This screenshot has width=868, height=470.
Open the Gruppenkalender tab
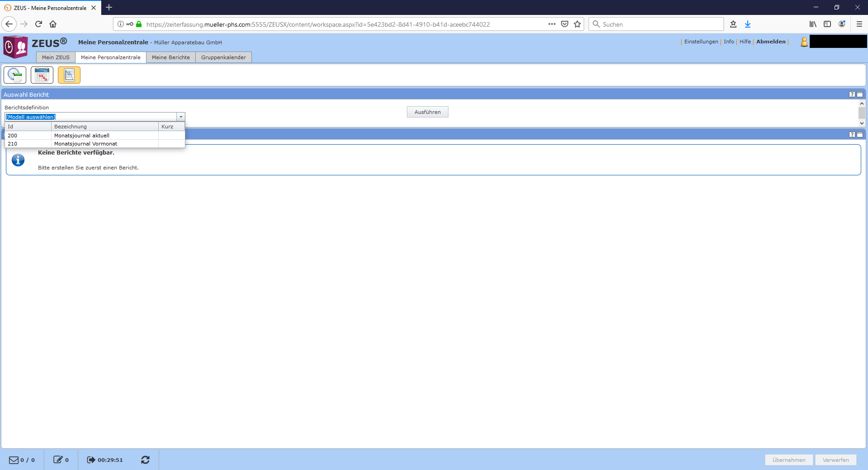[223, 57]
